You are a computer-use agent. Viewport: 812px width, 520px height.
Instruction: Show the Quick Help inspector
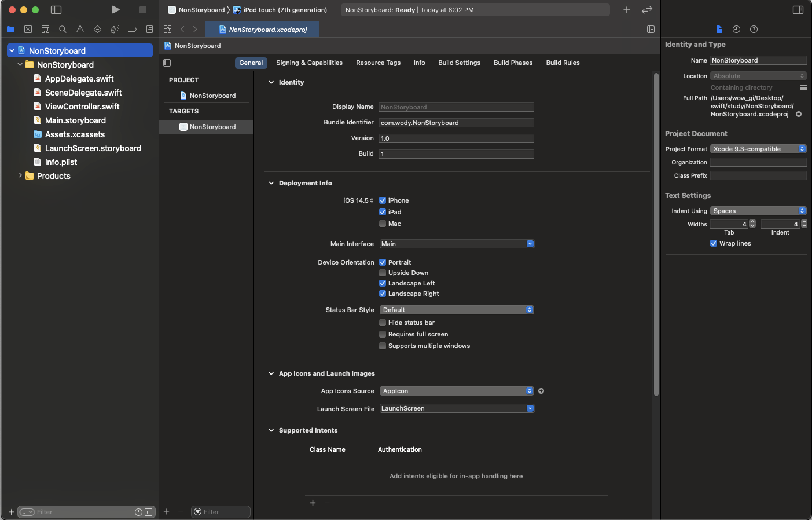(754, 29)
